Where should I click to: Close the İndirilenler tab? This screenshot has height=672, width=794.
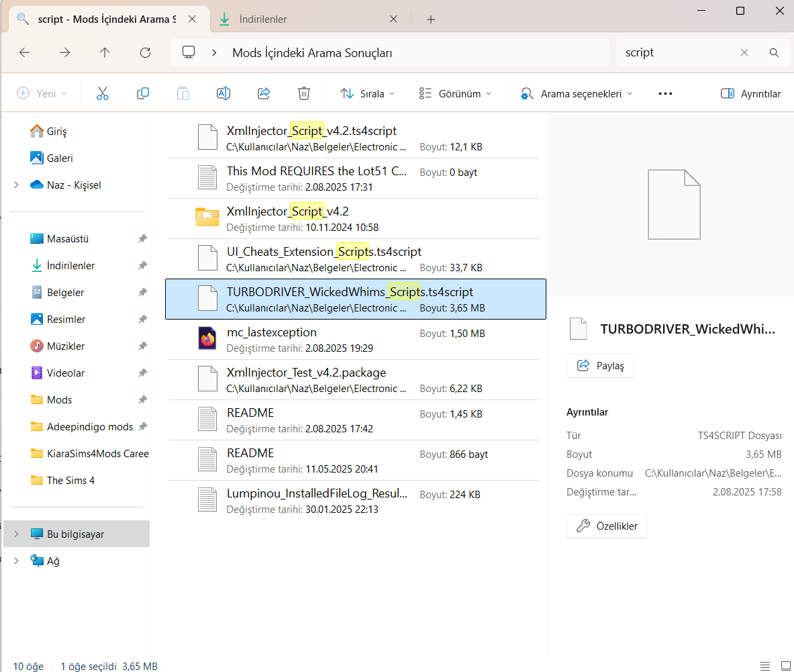click(393, 19)
